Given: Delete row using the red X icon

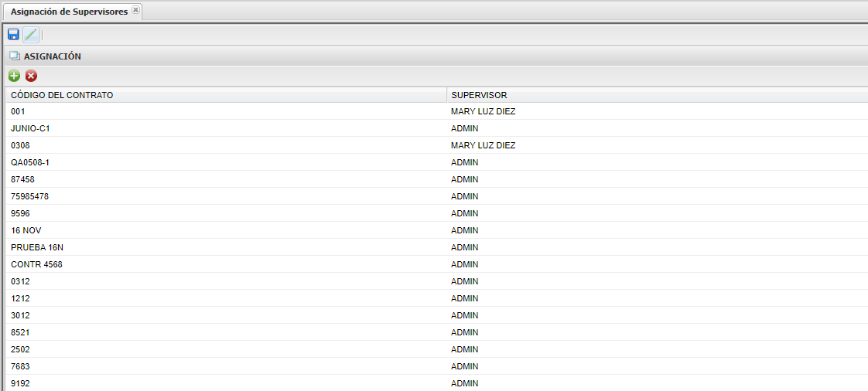Looking at the screenshot, I should [x=31, y=76].
